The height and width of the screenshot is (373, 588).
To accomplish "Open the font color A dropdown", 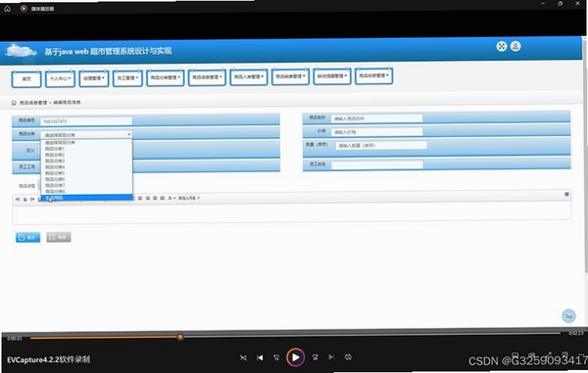I will (171, 198).
